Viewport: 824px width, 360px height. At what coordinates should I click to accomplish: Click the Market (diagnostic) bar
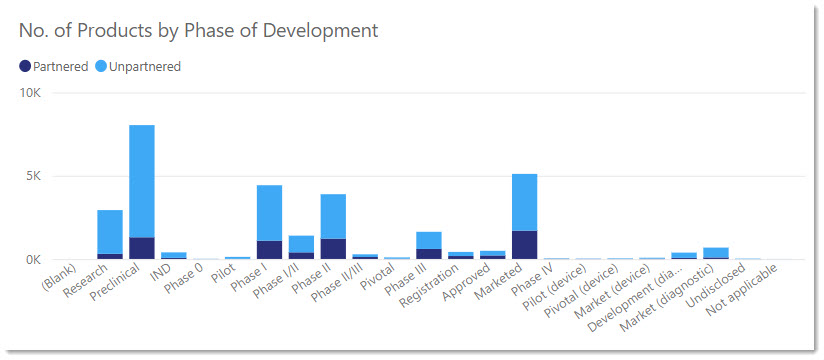[x=716, y=253]
